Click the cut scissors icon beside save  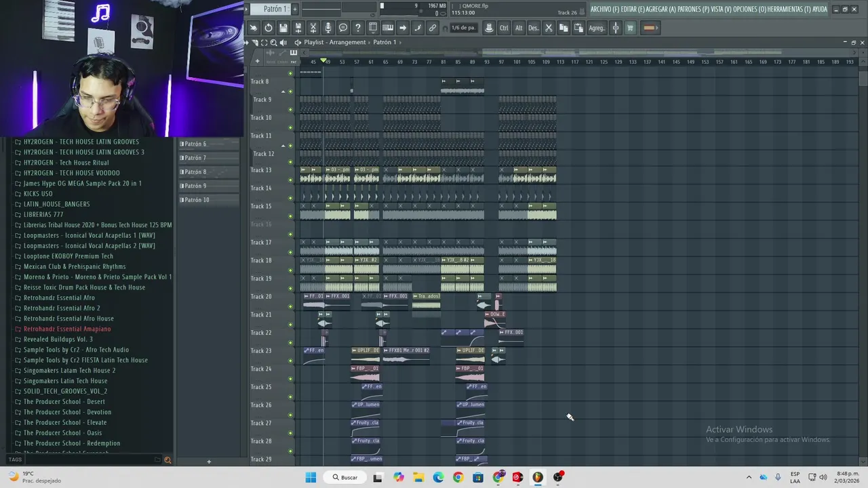(313, 28)
